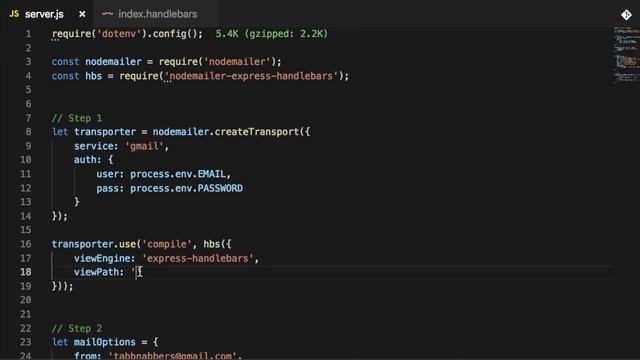Click the closing '}));' on line 19

(62, 286)
